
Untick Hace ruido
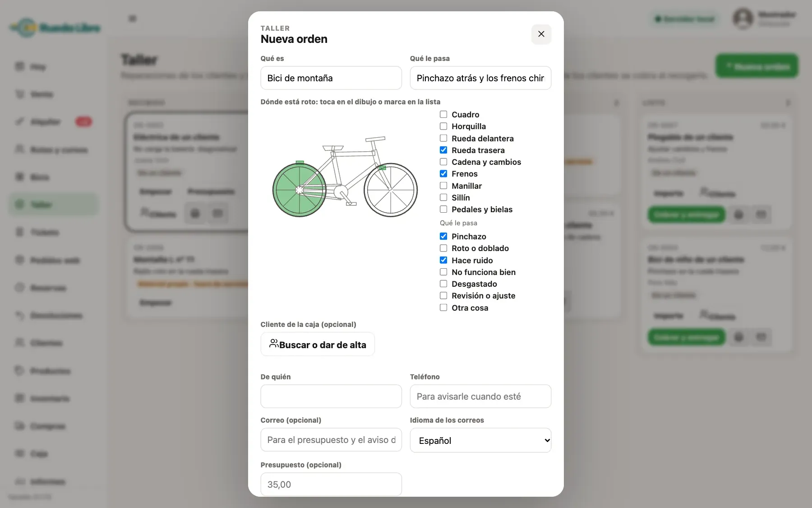[443, 260]
